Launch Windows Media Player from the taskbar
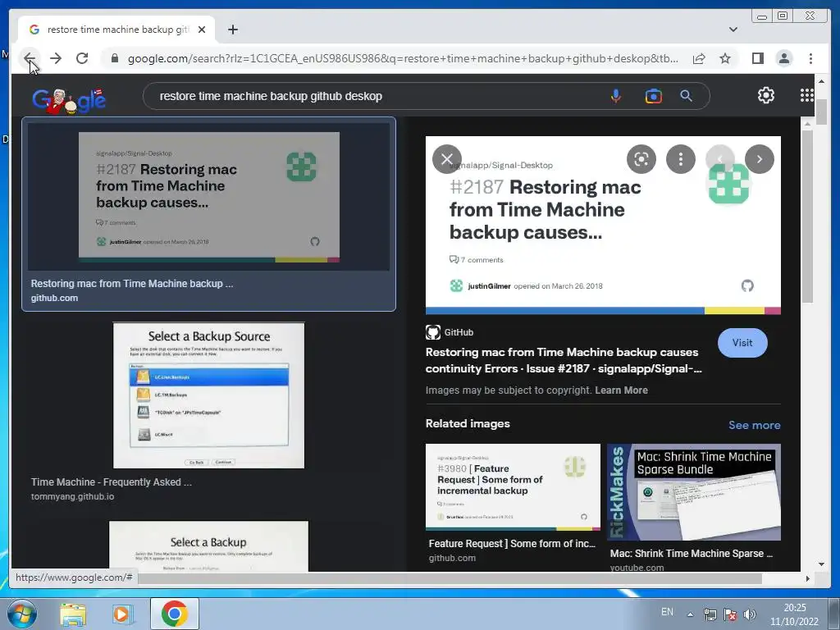Screen dimensions: 840x630 (x=121, y=614)
